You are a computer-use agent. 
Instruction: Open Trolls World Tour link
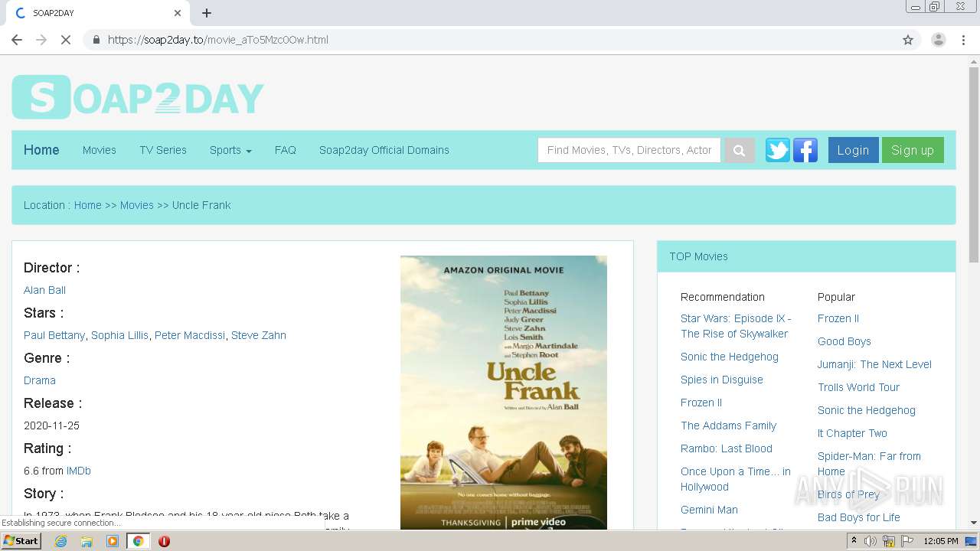click(858, 387)
